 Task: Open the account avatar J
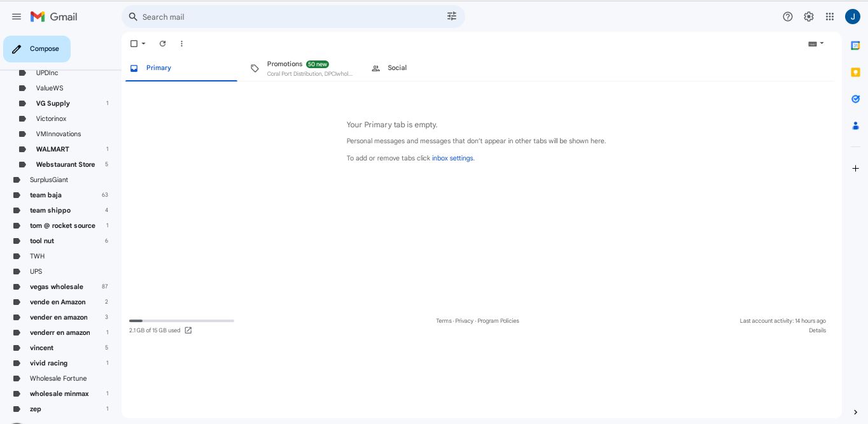tap(853, 17)
